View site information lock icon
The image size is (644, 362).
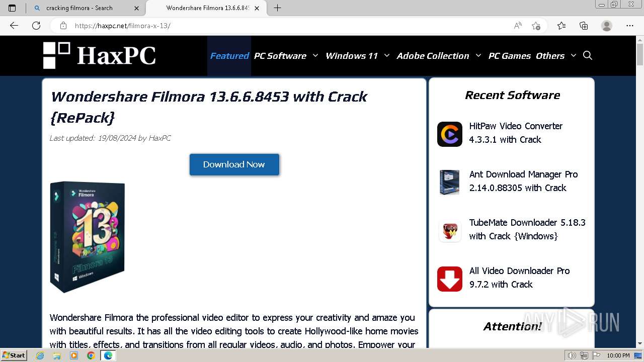click(63, 26)
